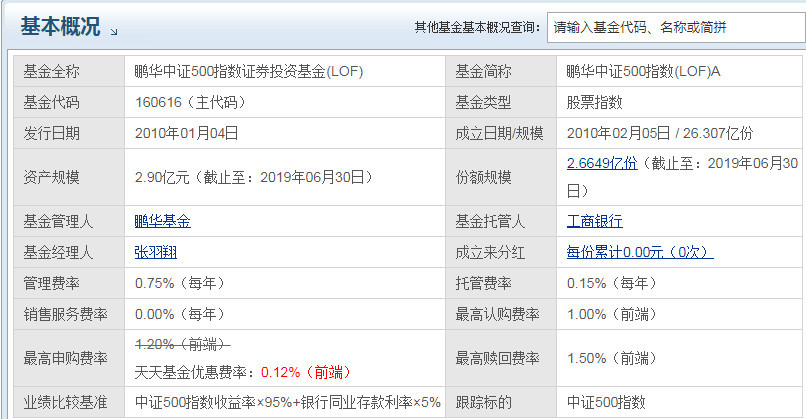The image size is (806, 419).
Task: Click the 最高认购费率 label cell
Action: tap(501, 314)
